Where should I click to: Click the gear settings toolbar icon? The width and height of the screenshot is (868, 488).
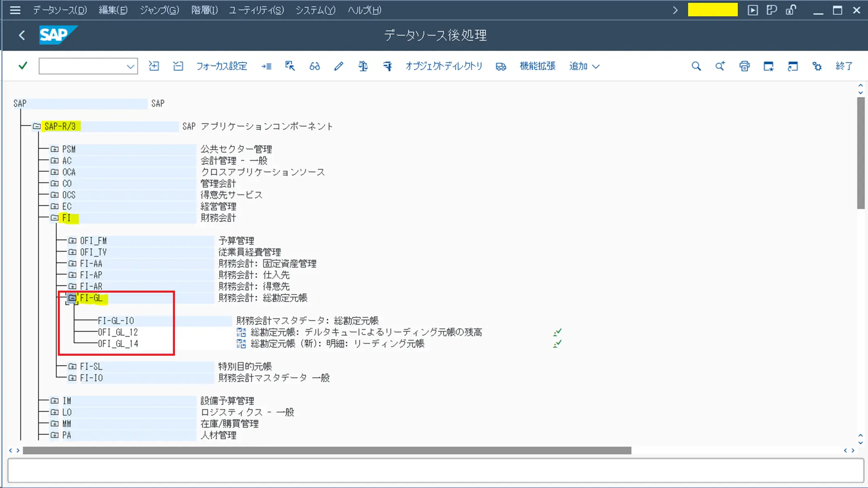pyautogui.click(x=817, y=66)
